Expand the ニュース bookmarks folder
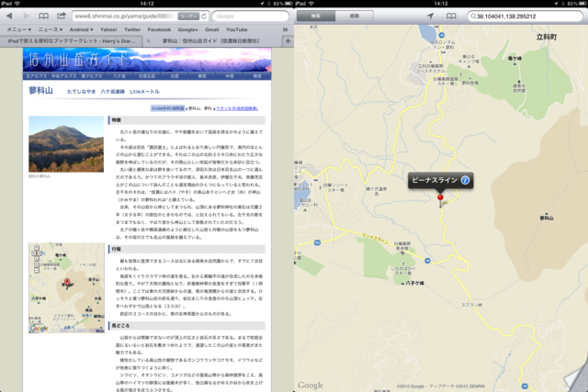Screen dimensions: 588x392 50,29
